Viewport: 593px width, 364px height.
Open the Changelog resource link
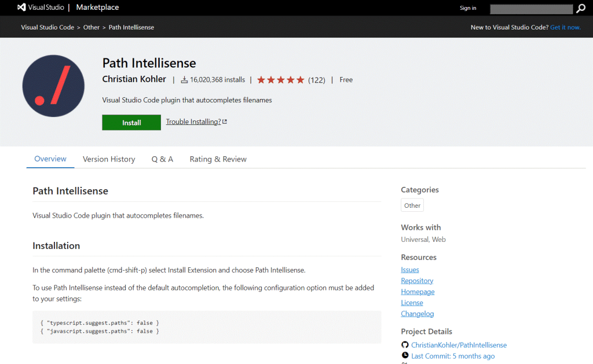pyautogui.click(x=417, y=313)
